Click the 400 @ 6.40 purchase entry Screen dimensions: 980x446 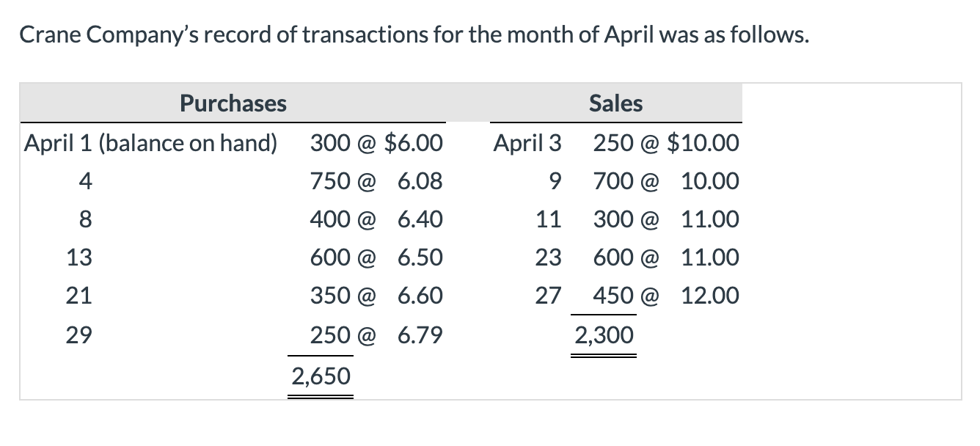coord(376,219)
